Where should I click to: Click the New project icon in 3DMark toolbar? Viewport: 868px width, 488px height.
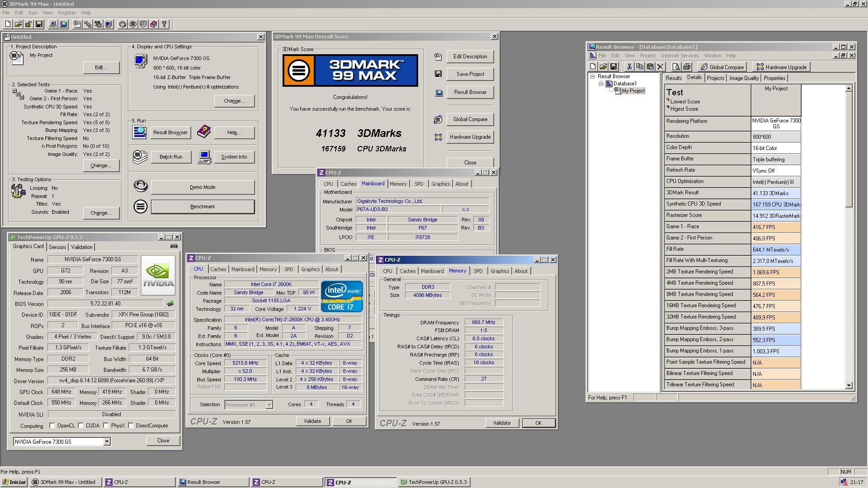[x=8, y=24]
